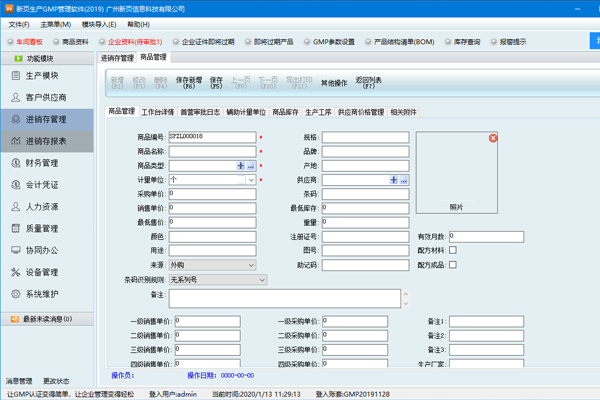Open the 模块导入(E) menu
Screen dimensions: 600x400
99,24
